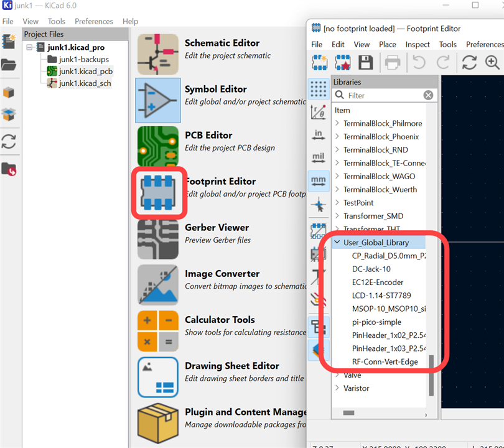Select DC-Jack-10 footprint
Viewport: 504px width, 448px height.
coord(371,269)
